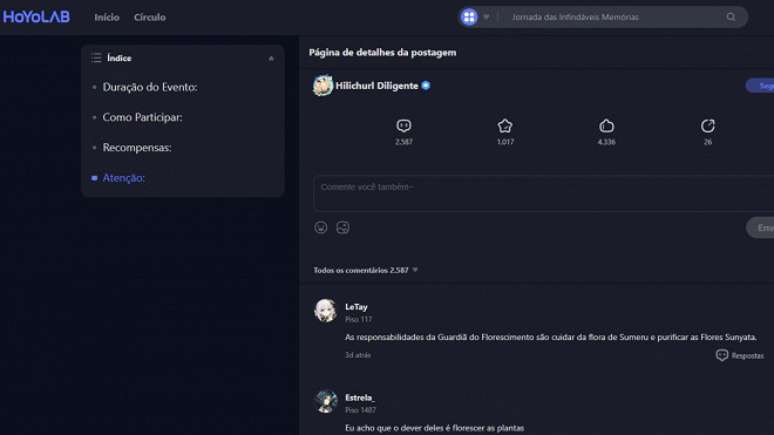Click Estrela_'s comment about florescer as plantas
The image size is (774, 435).
pyautogui.click(x=434, y=428)
